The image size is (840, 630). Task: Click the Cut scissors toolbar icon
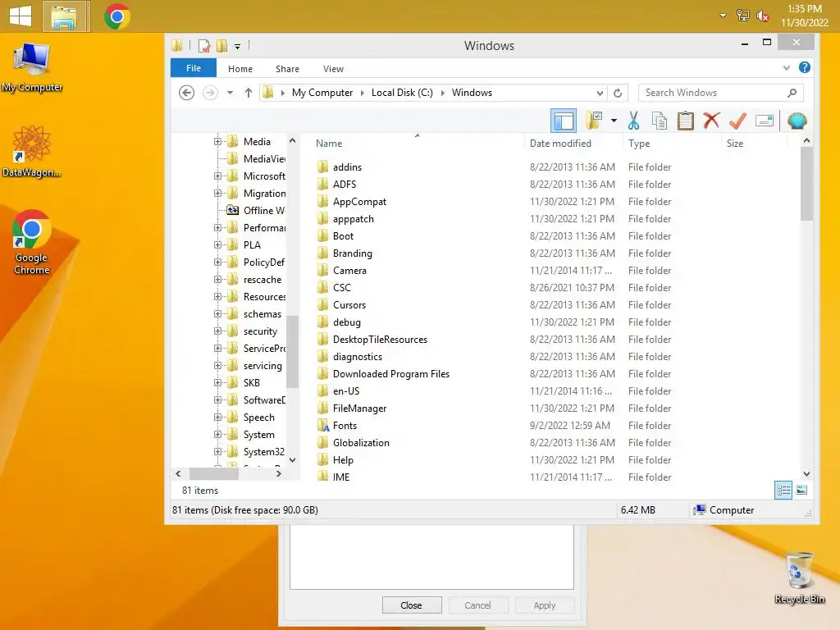tap(633, 121)
